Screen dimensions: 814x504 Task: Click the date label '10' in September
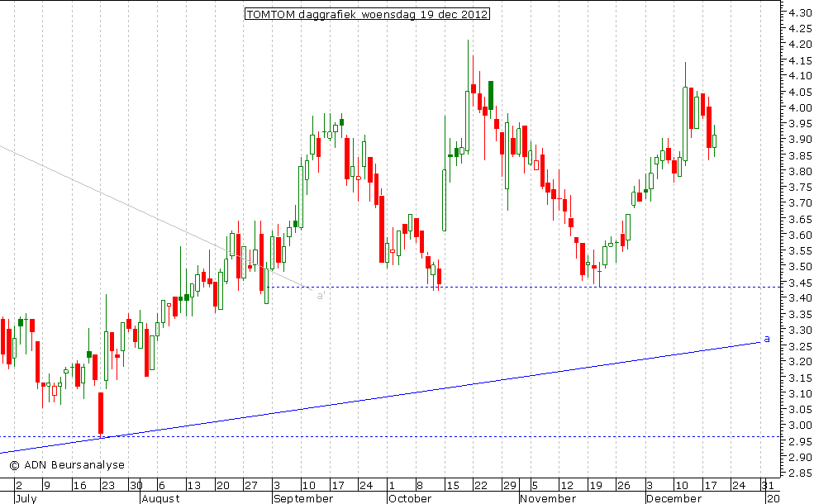point(308,486)
